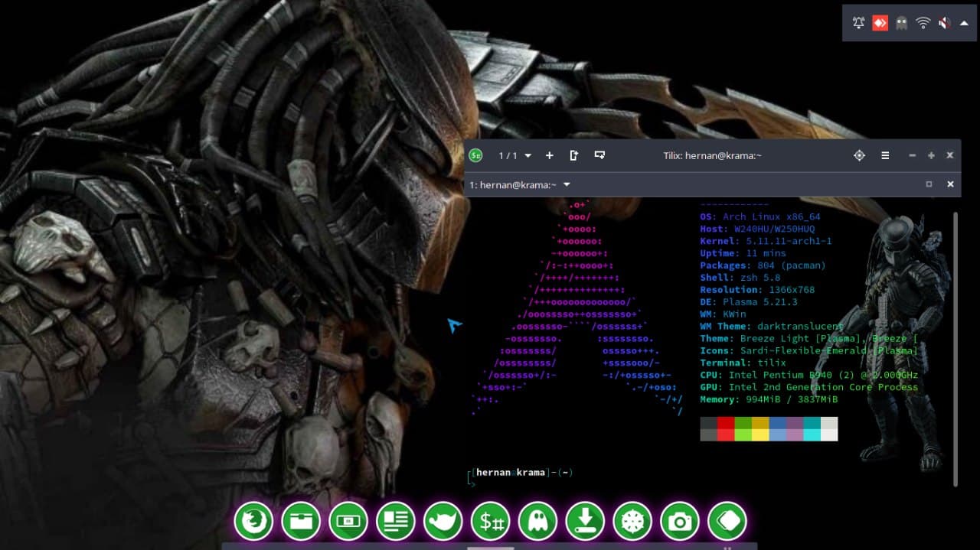
Task: Open the Wi-Fi network tray icon
Action: [x=923, y=23]
